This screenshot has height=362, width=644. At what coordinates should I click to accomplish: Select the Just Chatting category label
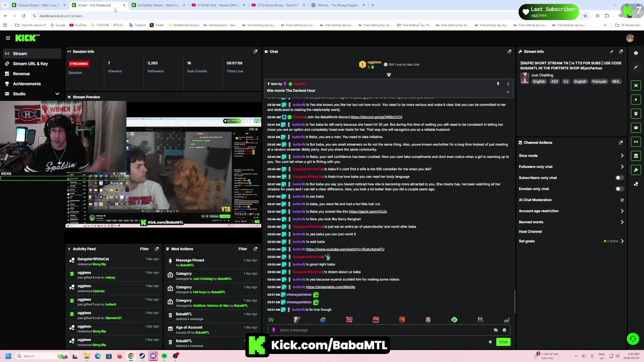click(x=542, y=75)
